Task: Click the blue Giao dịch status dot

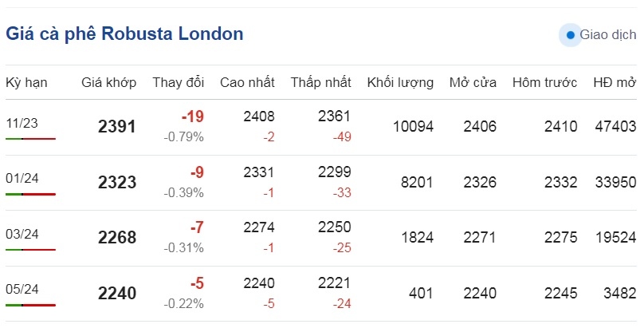Action: pos(570,35)
